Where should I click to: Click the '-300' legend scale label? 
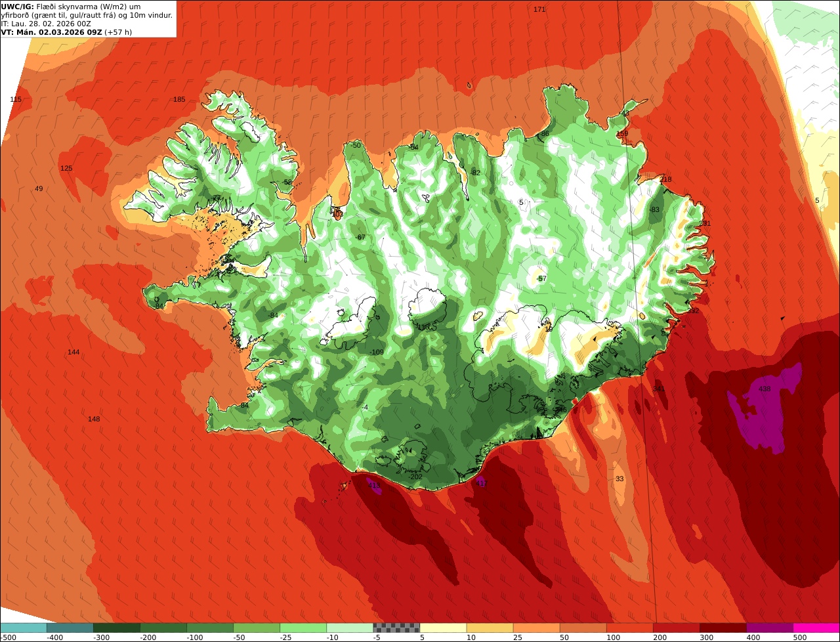click(100, 637)
